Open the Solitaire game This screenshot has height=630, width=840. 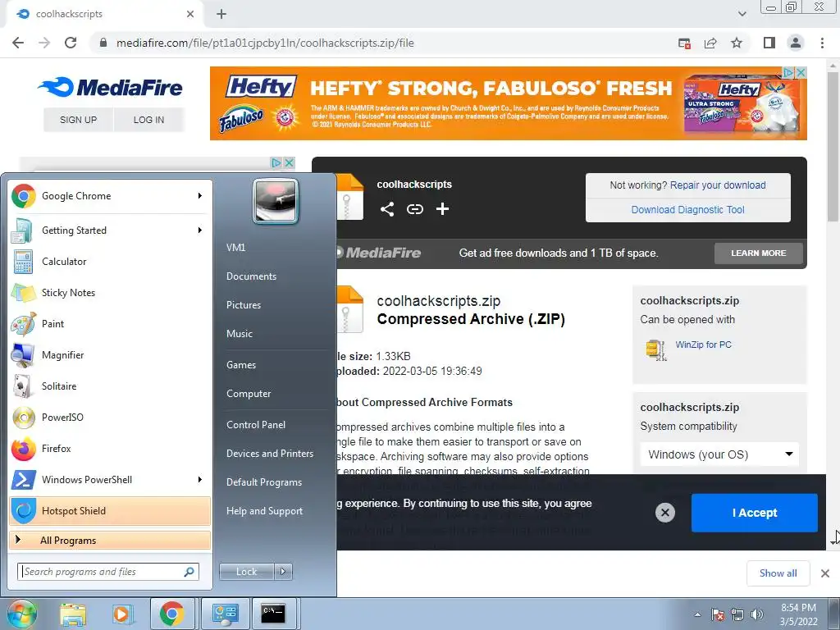tap(110, 386)
